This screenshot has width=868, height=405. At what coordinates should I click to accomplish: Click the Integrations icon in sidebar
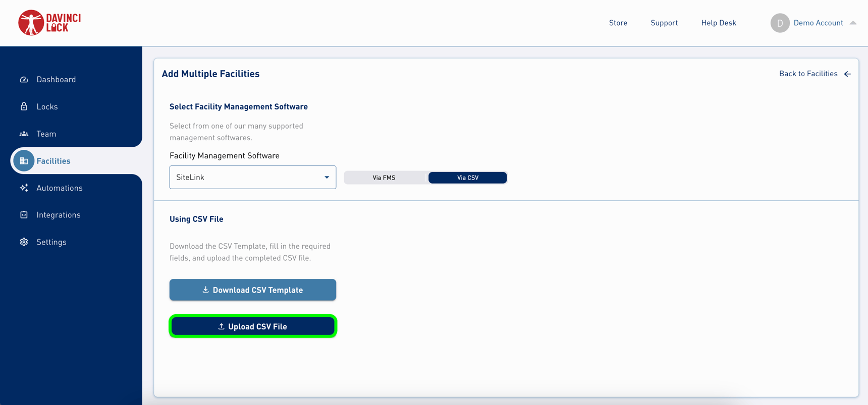[x=24, y=215]
